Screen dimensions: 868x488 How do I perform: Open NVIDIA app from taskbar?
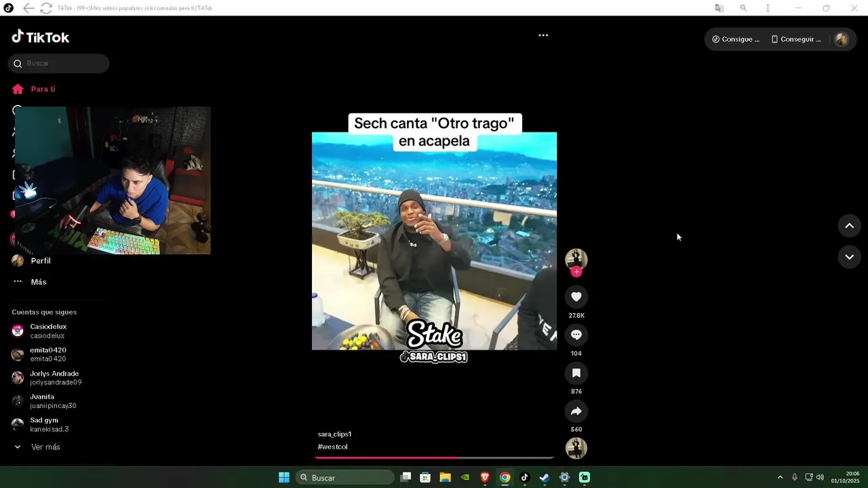click(465, 478)
